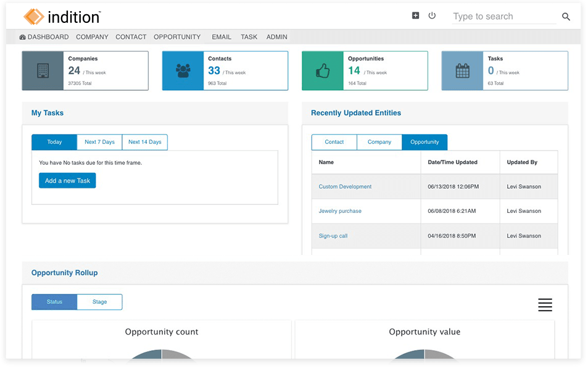The image size is (588, 371).
Task: Click the Recently Updated Entities heading
Action: click(356, 113)
